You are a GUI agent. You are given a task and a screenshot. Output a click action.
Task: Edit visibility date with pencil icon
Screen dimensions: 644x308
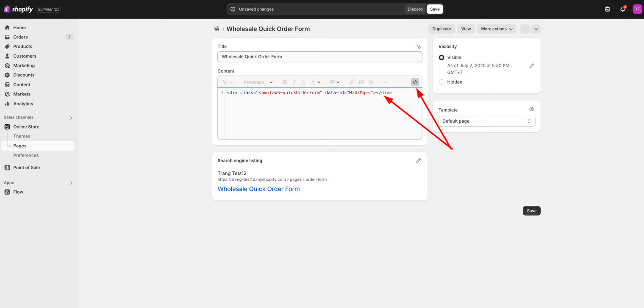532,66
